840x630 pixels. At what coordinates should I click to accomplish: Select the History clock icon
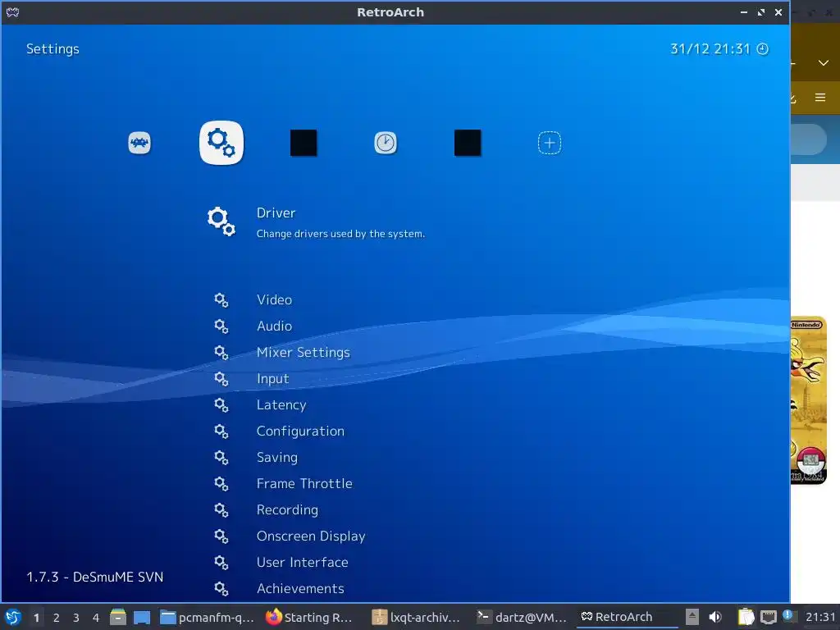(386, 143)
